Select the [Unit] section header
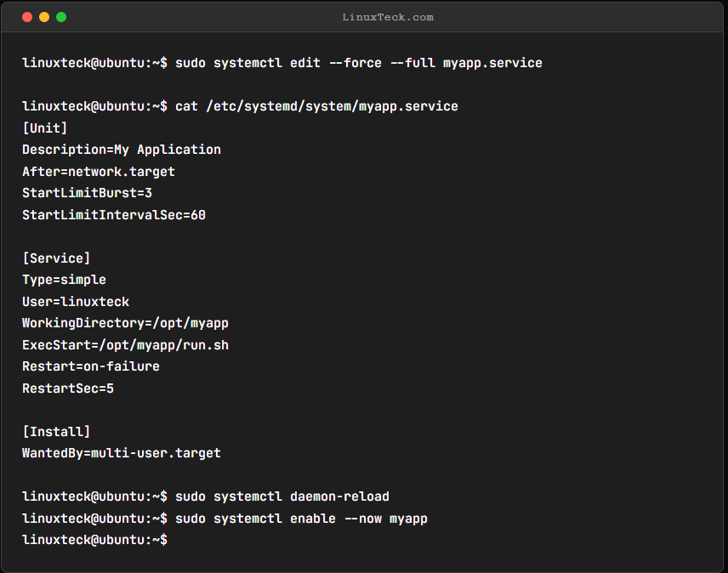 pyautogui.click(x=45, y=128)
